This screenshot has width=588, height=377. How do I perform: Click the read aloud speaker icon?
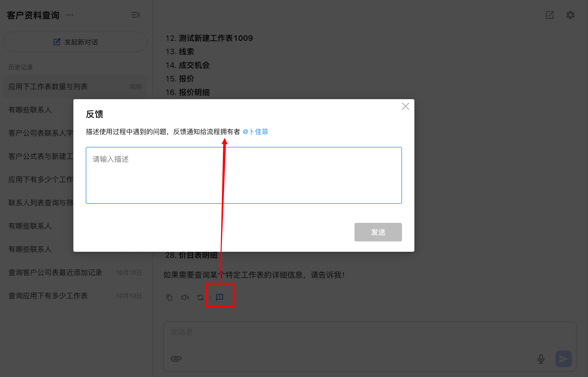click(x=185, y=297)
